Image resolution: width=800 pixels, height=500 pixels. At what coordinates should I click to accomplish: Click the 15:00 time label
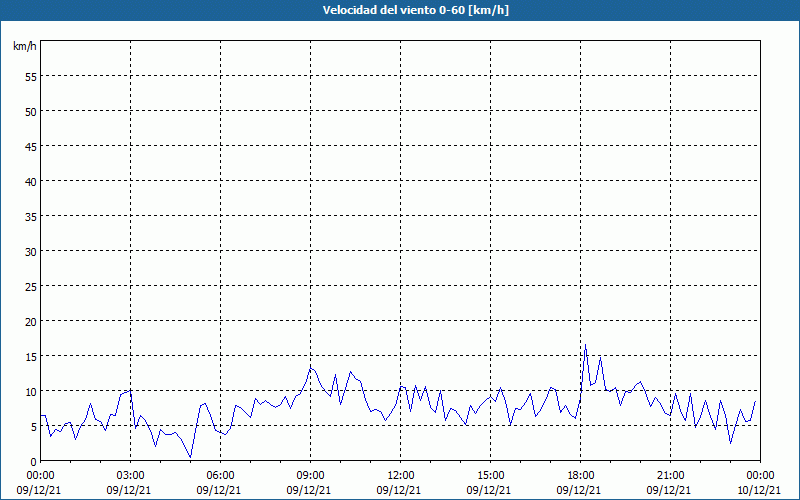(x=490, y=476)
